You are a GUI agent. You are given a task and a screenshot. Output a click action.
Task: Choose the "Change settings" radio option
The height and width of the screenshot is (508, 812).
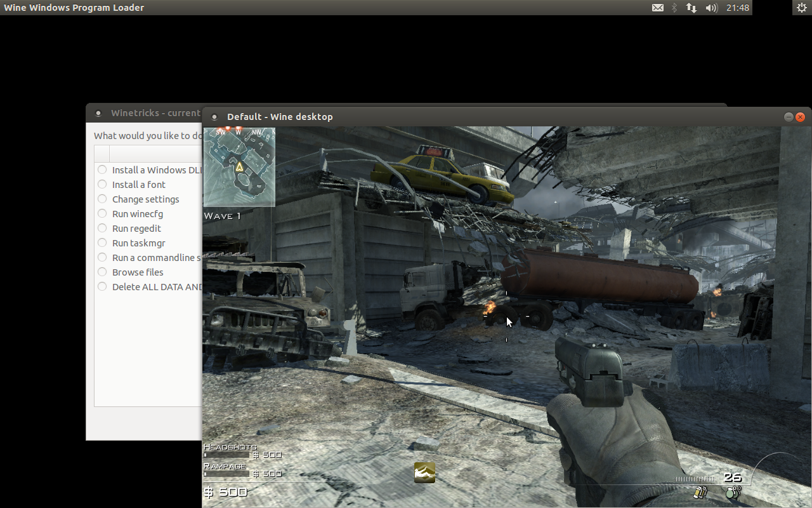pos(102,199)
